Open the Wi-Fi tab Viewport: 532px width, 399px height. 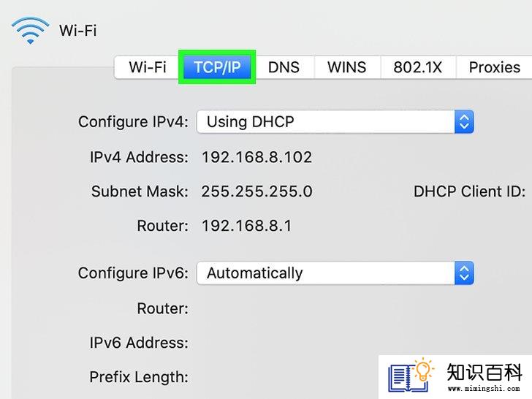148,67
